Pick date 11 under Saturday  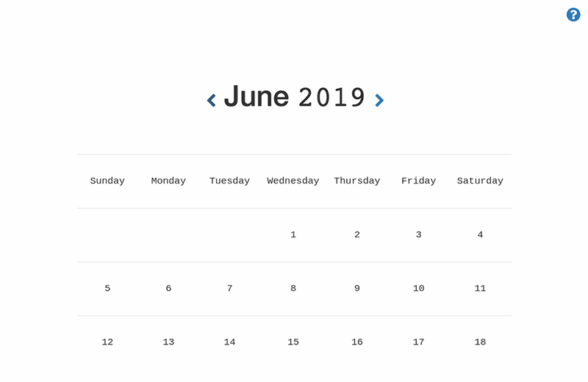coord(480,288)
